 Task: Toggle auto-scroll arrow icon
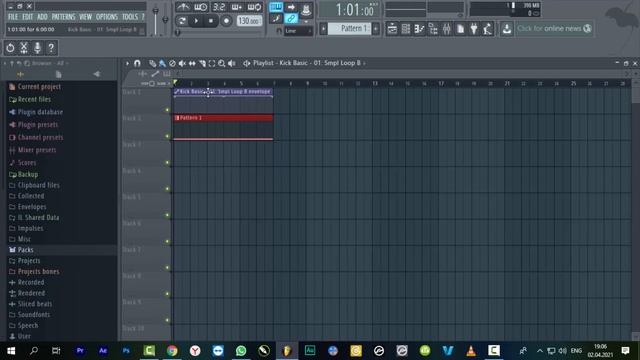click(x=291, y=7)
